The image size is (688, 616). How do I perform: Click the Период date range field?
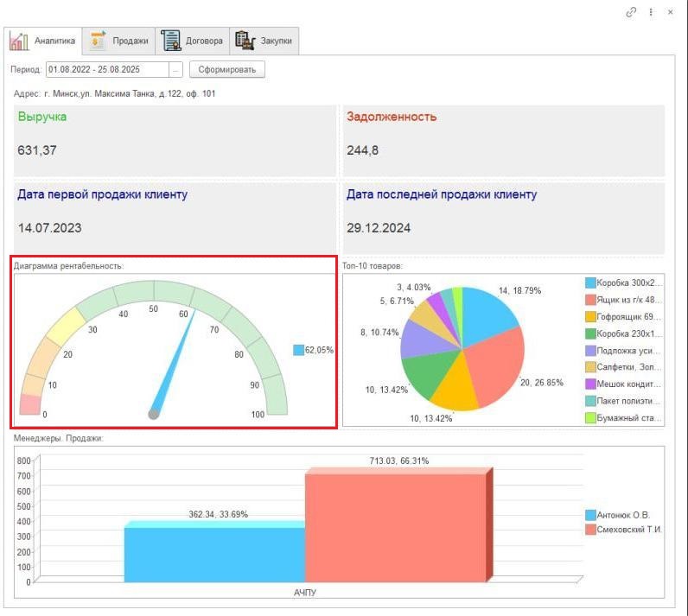click(107, 69)
